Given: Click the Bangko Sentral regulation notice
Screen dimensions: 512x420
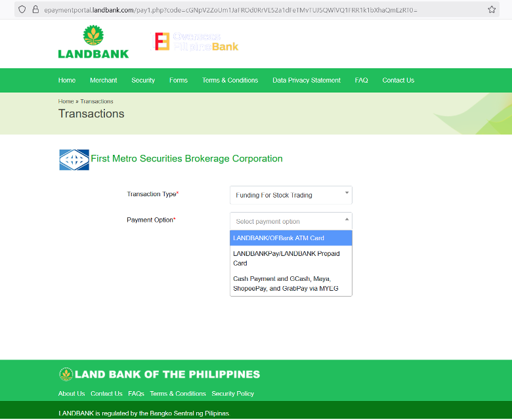Looking at the screenshot, I should tap(144, 413).
